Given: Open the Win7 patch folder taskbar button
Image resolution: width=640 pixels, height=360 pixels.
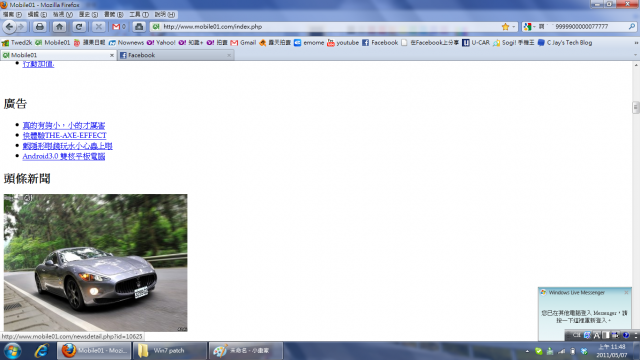Looking at the screenshot, I should coord(170,351).
